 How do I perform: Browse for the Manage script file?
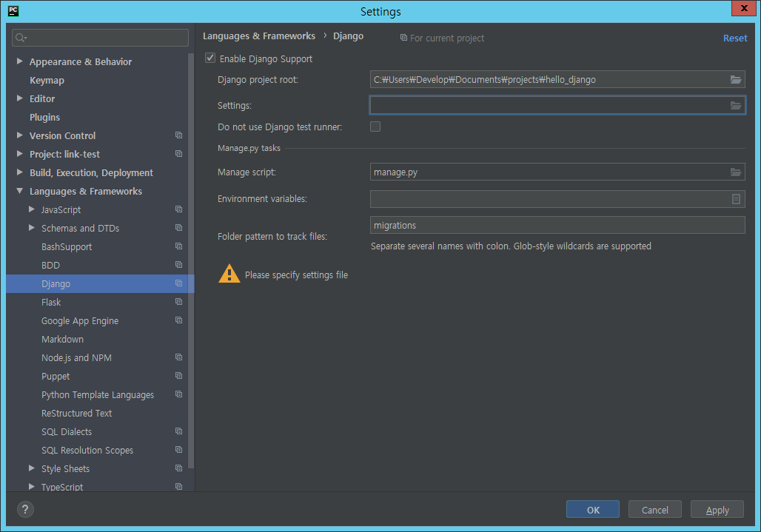click(736, 172)
